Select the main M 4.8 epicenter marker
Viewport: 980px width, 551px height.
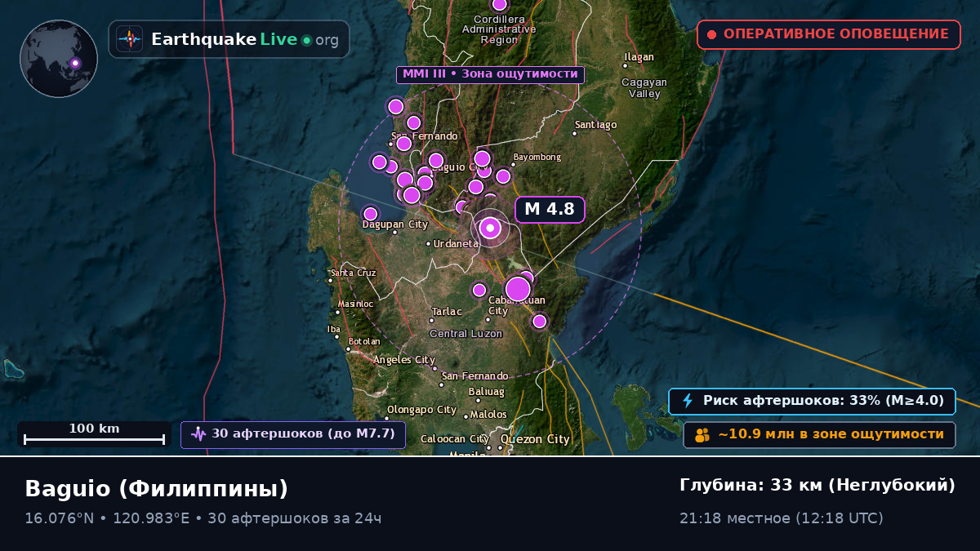pos(490,228)
